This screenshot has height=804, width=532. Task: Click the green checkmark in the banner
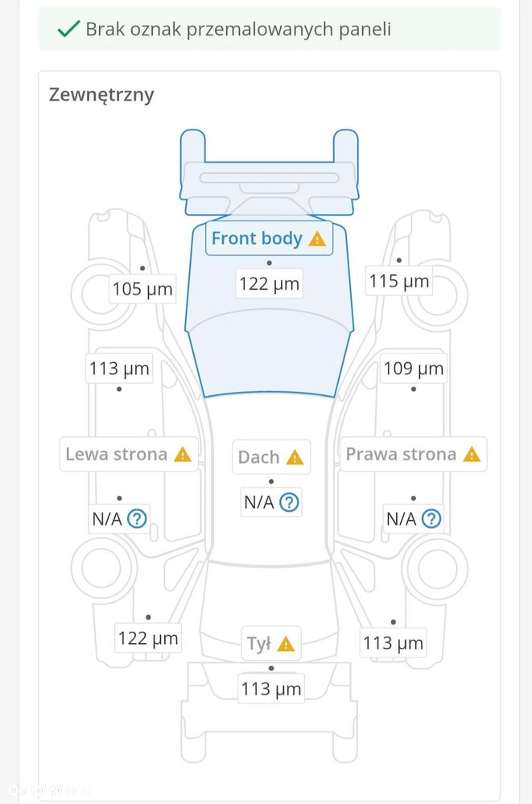click(68, 29)
